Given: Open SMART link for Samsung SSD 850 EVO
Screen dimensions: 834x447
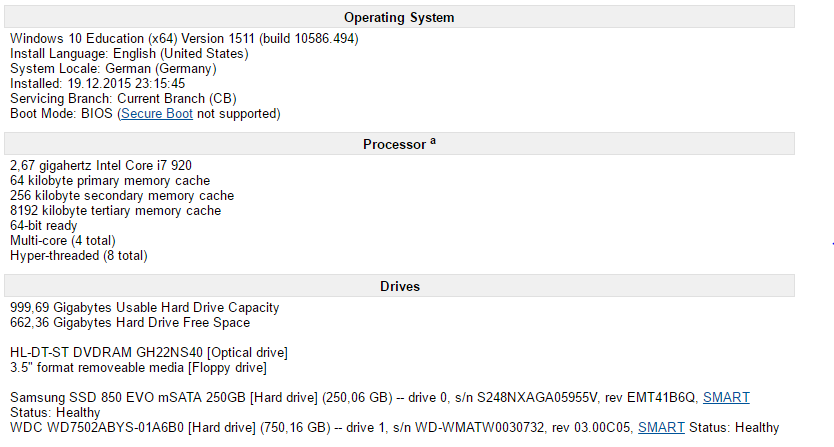Looking at the screenshot, I should [726, 398].
